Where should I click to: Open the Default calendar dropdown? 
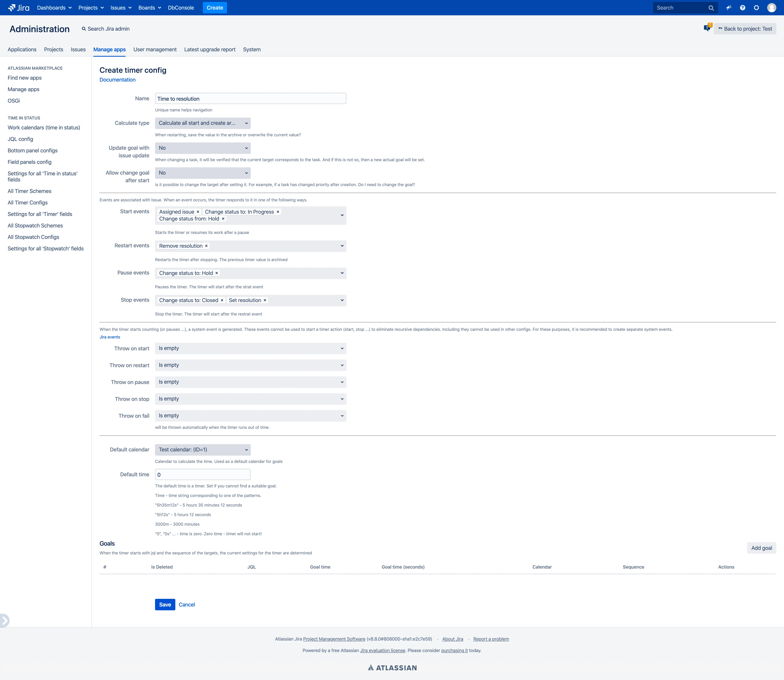coord(203,450)
